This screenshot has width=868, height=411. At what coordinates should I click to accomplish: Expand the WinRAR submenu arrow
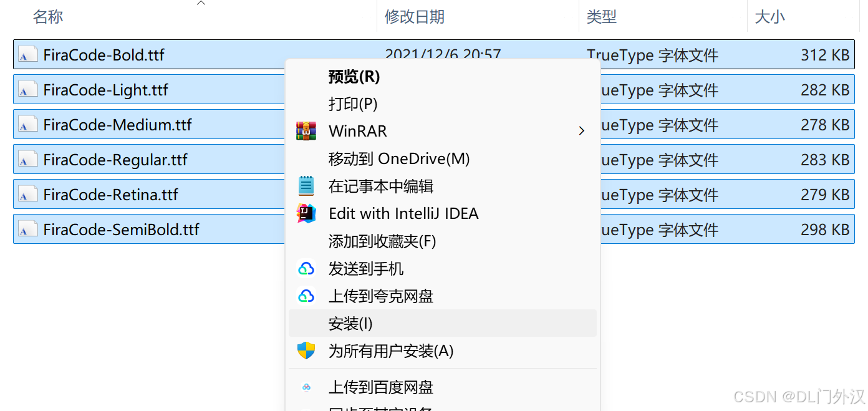[581, 131]
